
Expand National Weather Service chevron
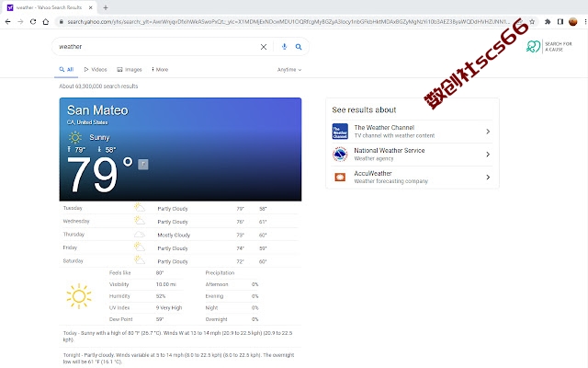tap(488, 155)
